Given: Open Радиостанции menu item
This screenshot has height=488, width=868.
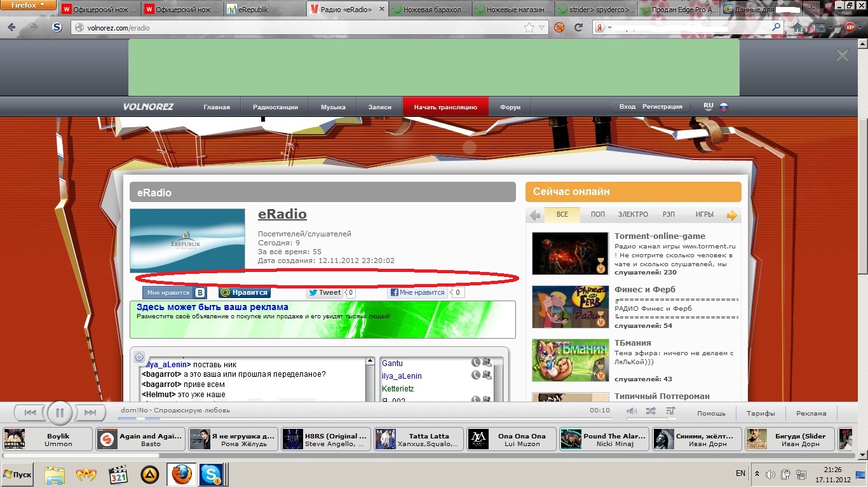Looking at the screenshot, I should (275, 107).
